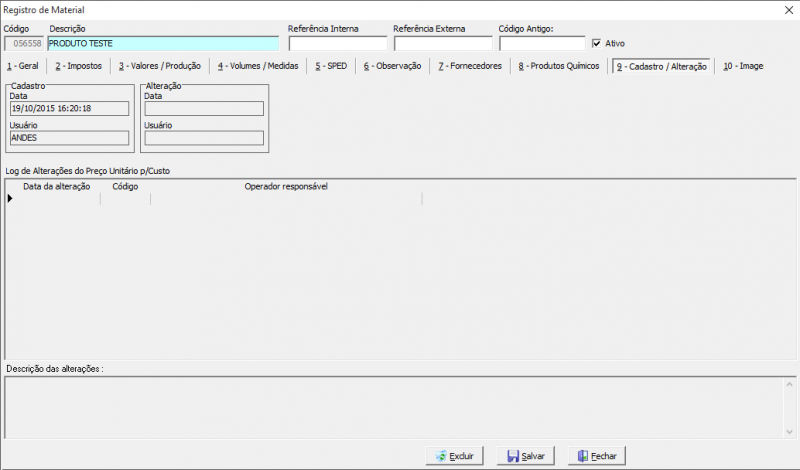
Task: Focus the Referência Interna input
Action: [338, 43]
